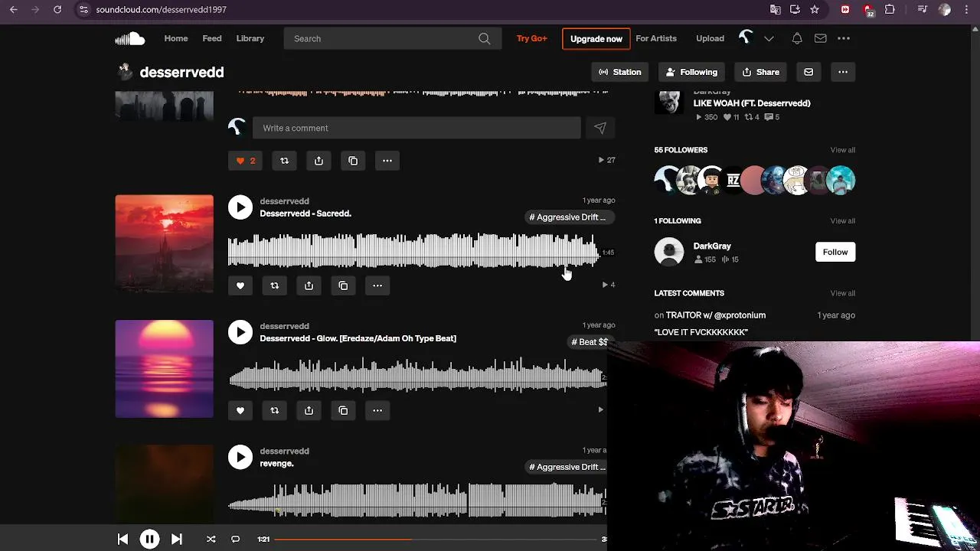Copy link of Glow. track
Image resolution: width=980 pixels, height=551 pixels.
click(344, 410)
